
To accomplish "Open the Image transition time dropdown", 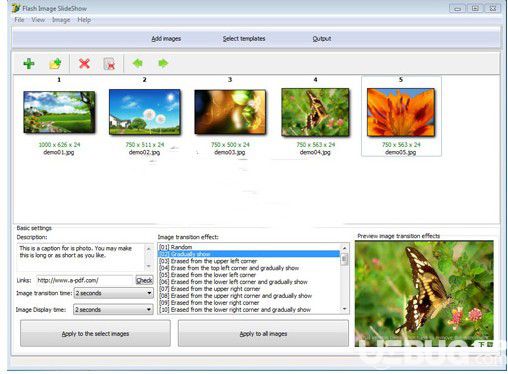I will 113,293.
